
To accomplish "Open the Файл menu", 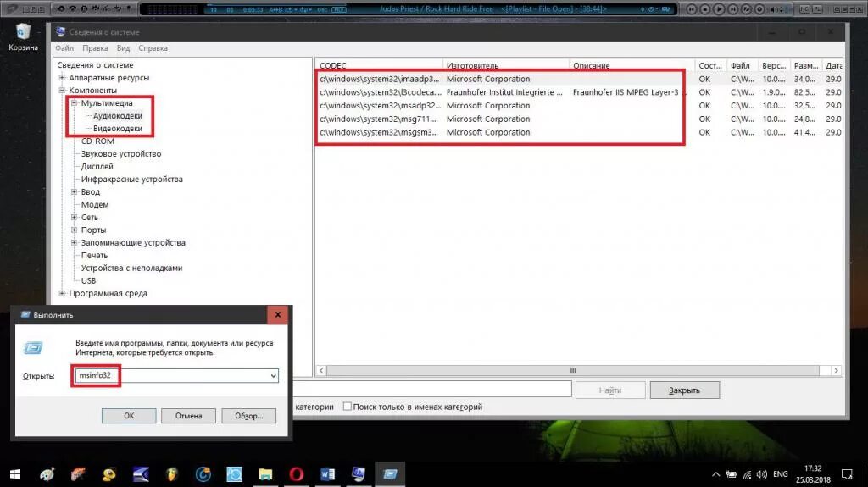I will coord(64,48).
